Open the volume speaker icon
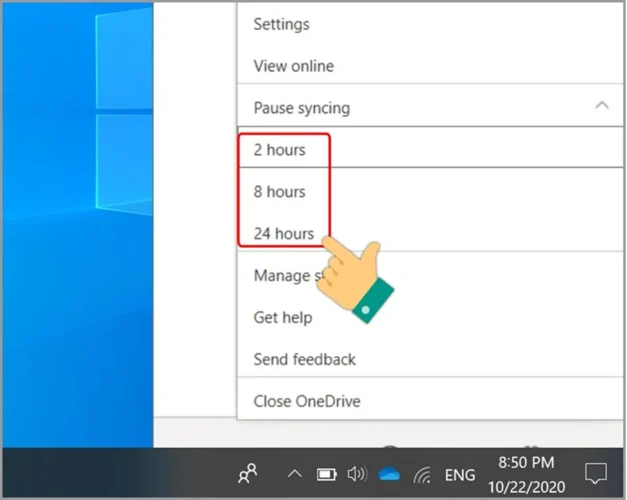The image size is (627, 500). (x=357, y=474)
